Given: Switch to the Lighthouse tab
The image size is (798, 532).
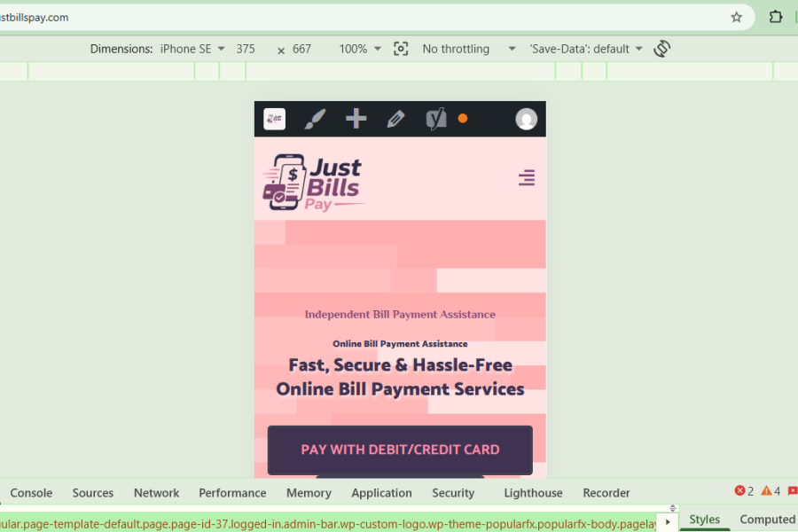Looking at the screenshot, I should coord(533,493).
